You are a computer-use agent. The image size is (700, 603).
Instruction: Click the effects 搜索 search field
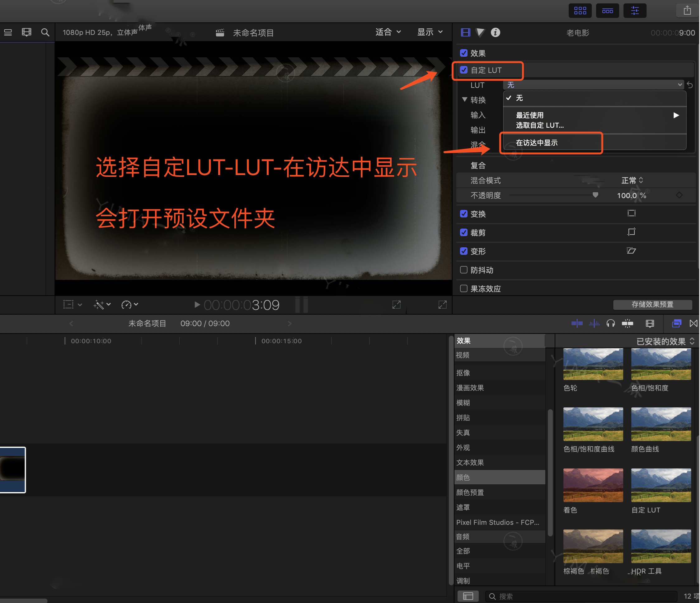[581, 596]
